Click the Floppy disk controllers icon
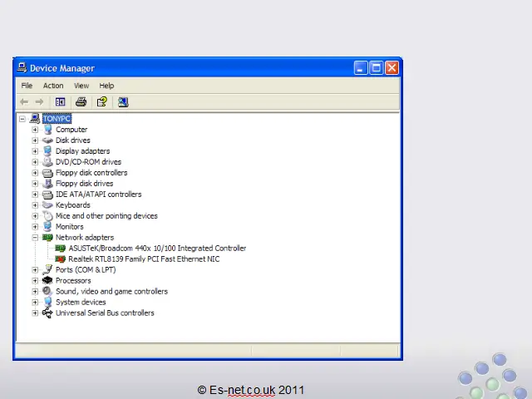 point(47,173)
